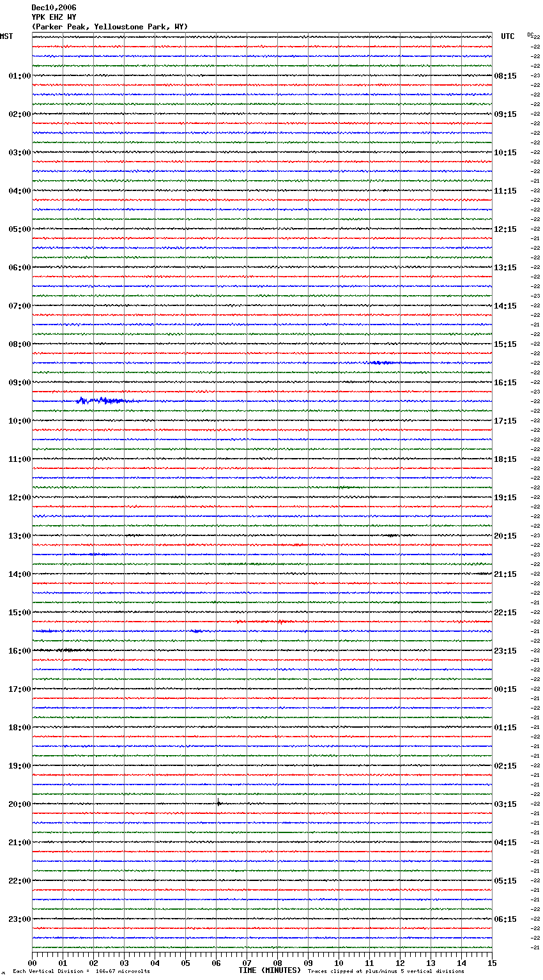Screen dimensions: 543x980
Task: Click the '14:15' UTC time label
Action: (505, 306)
